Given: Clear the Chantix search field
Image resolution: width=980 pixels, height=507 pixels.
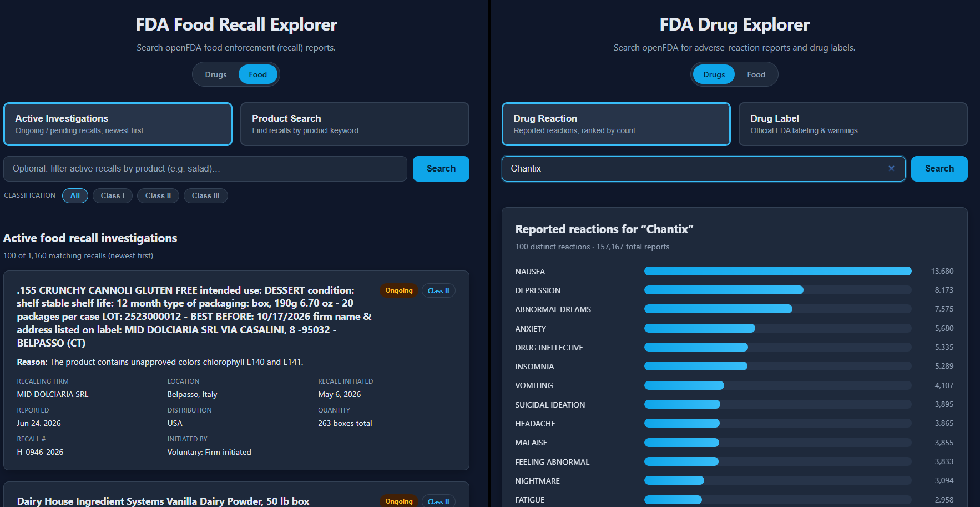Looking at the screenshot, I should (x=891, y=168).
